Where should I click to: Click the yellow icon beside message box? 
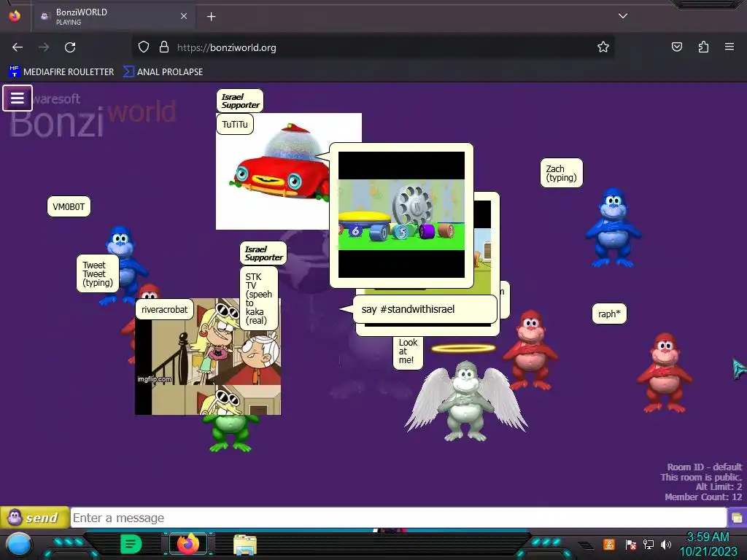click(x=737, y=518)
